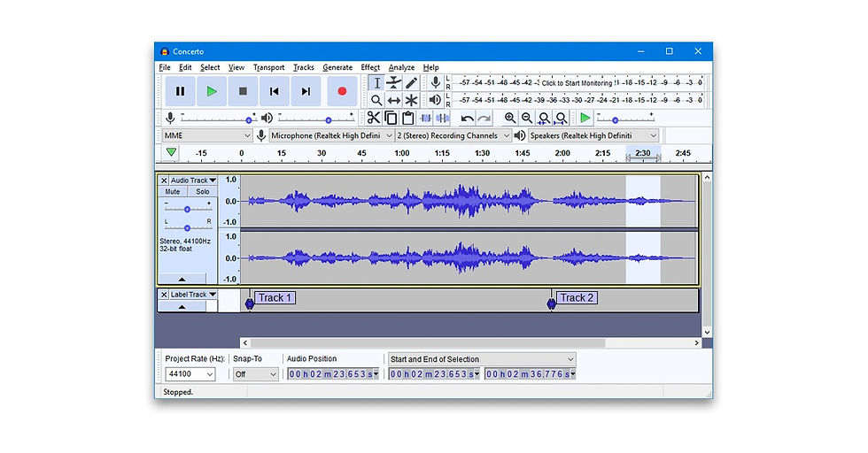The height and width of the screenshot is (453, 868).
Task: Choose the Time Shift tool
Action: coord(394,101)
